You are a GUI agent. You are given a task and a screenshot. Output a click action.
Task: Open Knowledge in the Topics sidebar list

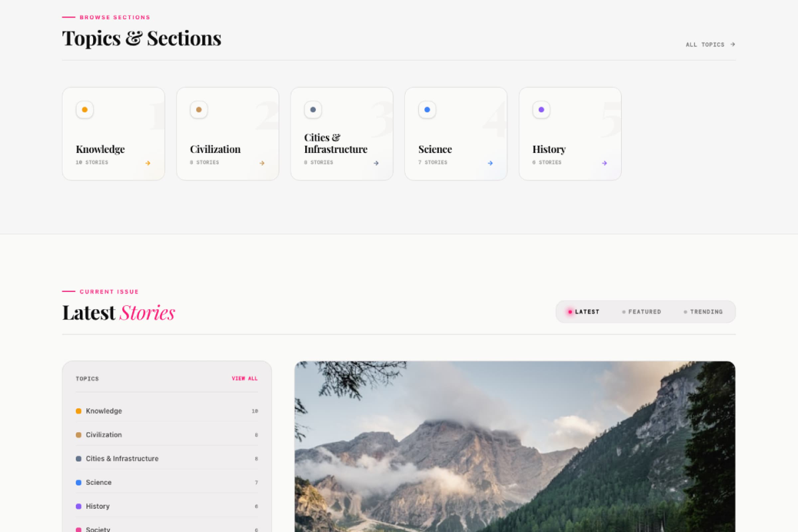click(x=167, y=411)
